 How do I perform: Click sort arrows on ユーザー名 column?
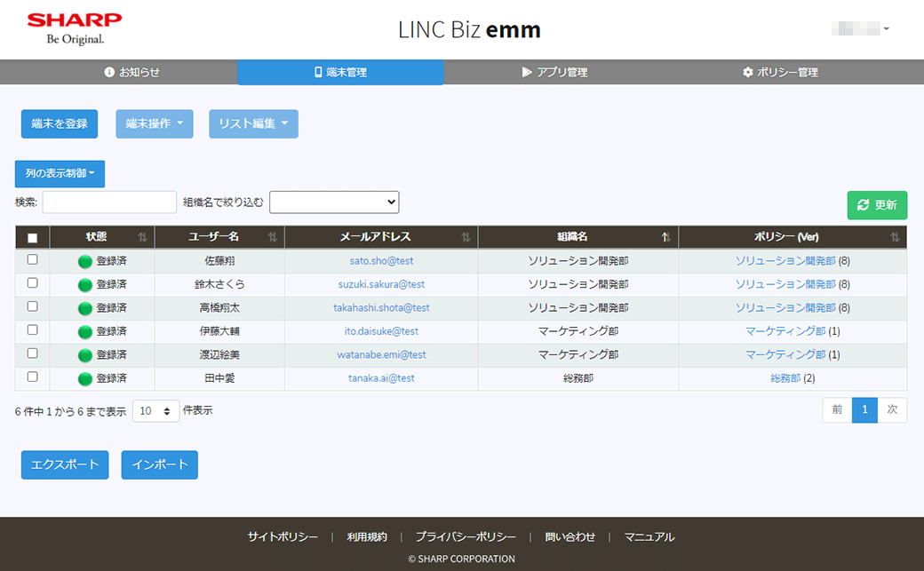[272, 237]
